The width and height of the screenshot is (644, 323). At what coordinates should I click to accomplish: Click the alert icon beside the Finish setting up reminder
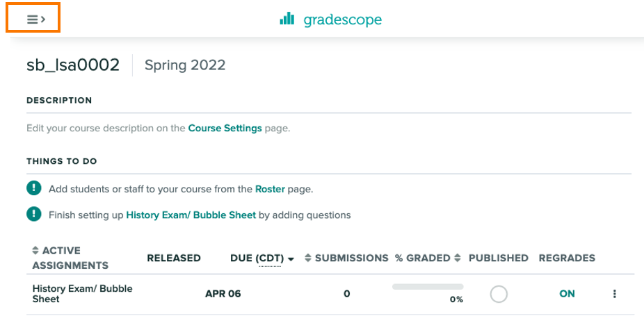[x=33, y=214]
